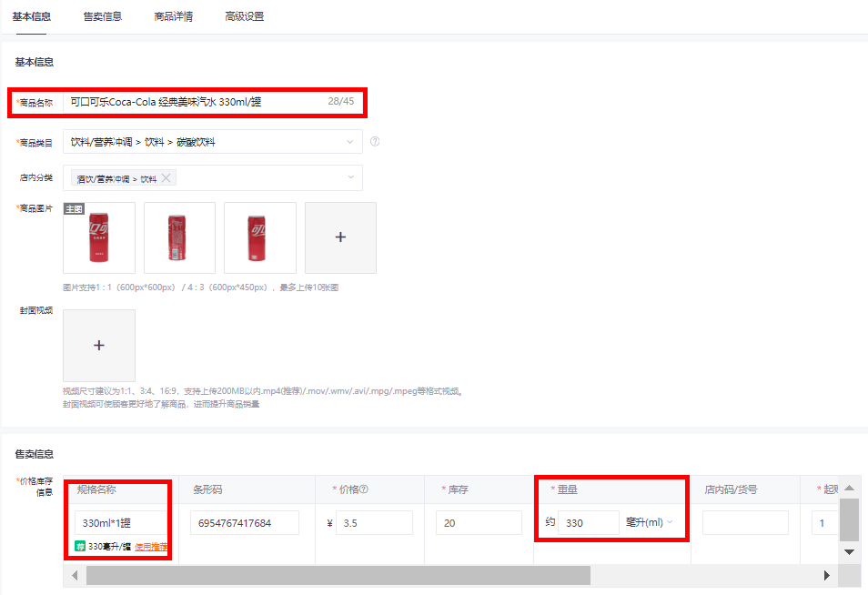
Task: Click the empty 店内码/货号 input
Action: [x=745, y=522]
